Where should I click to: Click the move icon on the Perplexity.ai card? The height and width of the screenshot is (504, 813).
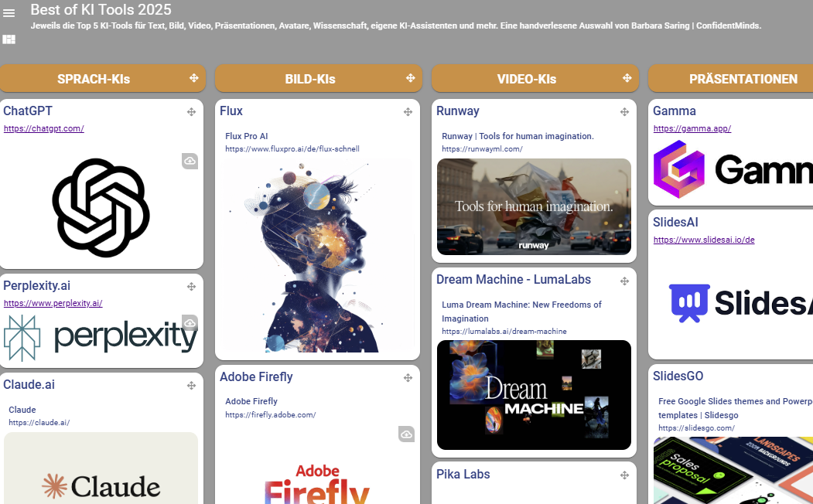point(191,287)
